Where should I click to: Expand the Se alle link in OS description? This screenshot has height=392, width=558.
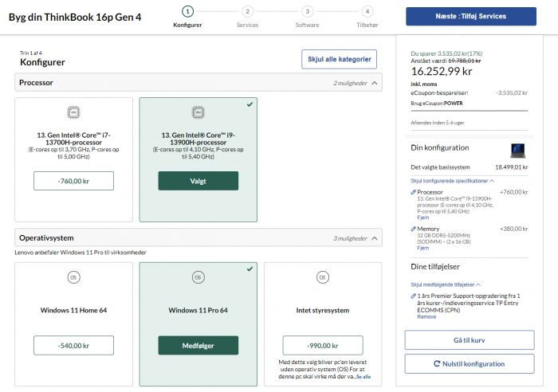click(363, 377)
